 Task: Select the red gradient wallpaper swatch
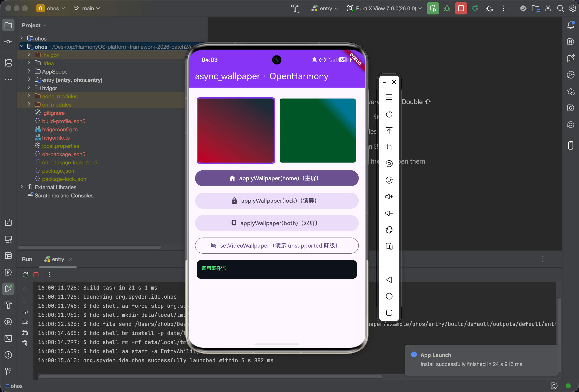[x=236, y=130]
